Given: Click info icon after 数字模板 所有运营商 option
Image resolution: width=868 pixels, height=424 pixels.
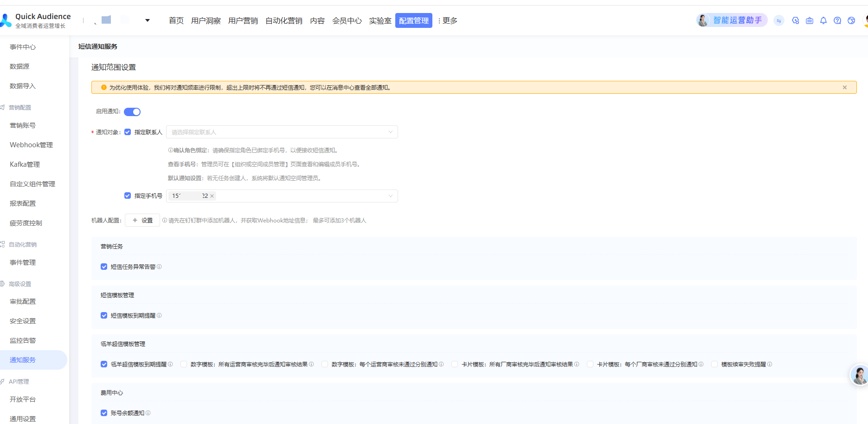Looking at the screenshot, I should coord(311,364).
